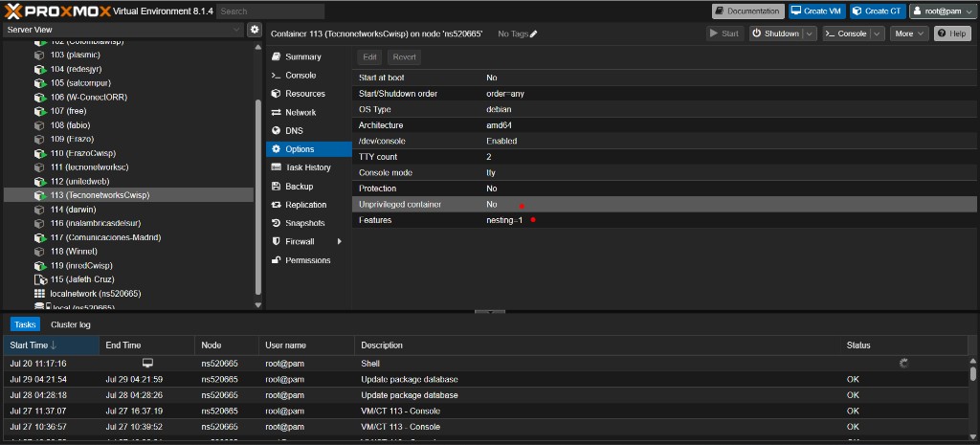The image size is (980, 445).
Task: Select the Console mode option row
Action: click(665, 172)
